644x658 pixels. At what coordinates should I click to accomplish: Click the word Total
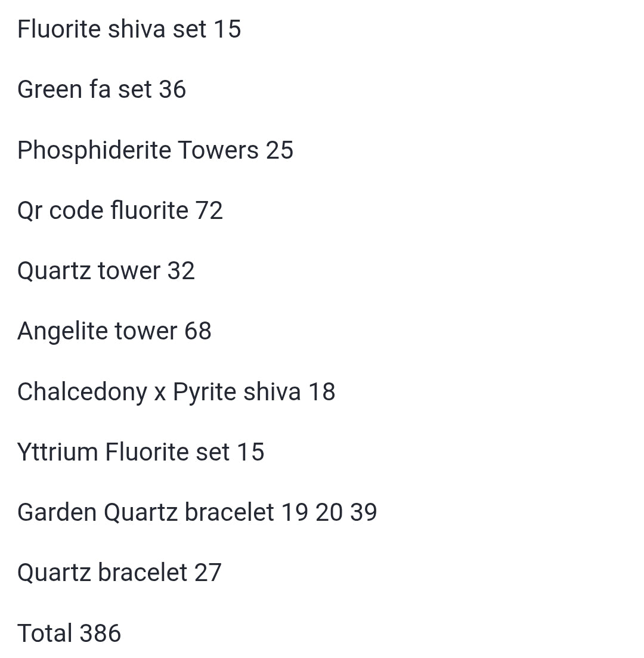45,634
